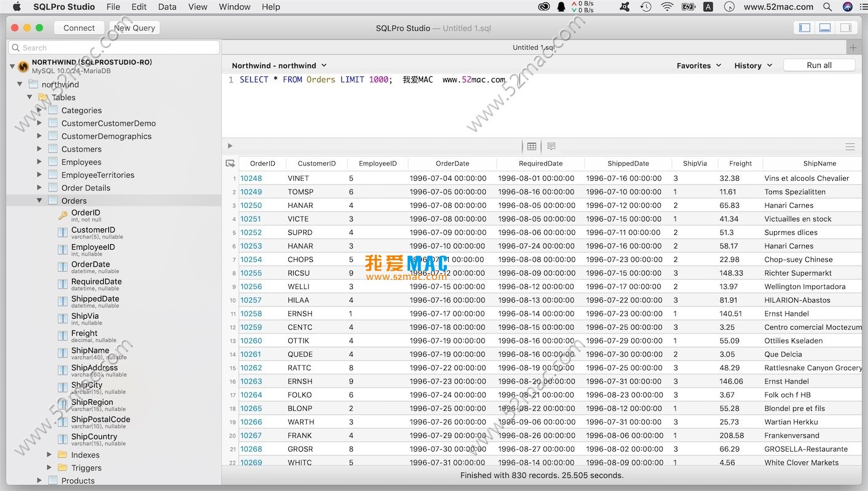
Task: Open the File menu
Action: tap(113, 7)
